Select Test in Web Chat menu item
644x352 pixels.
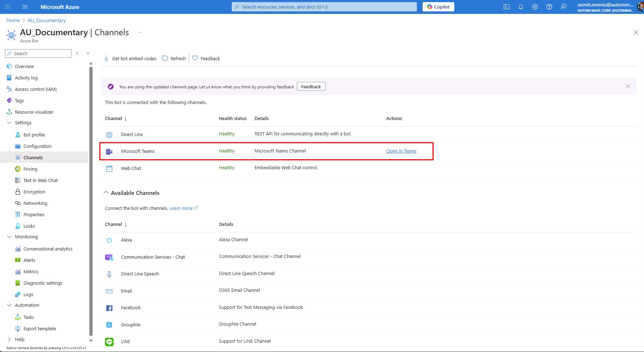[x=40, y=180]
